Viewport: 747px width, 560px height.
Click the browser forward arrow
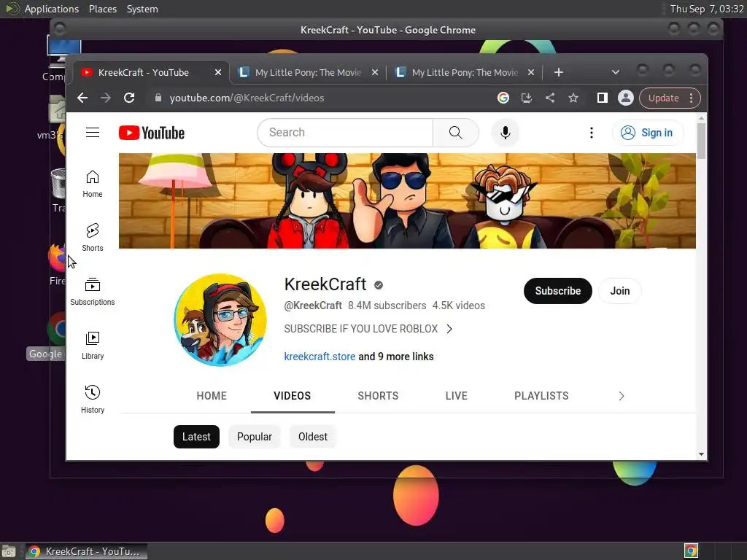[106, 98]
